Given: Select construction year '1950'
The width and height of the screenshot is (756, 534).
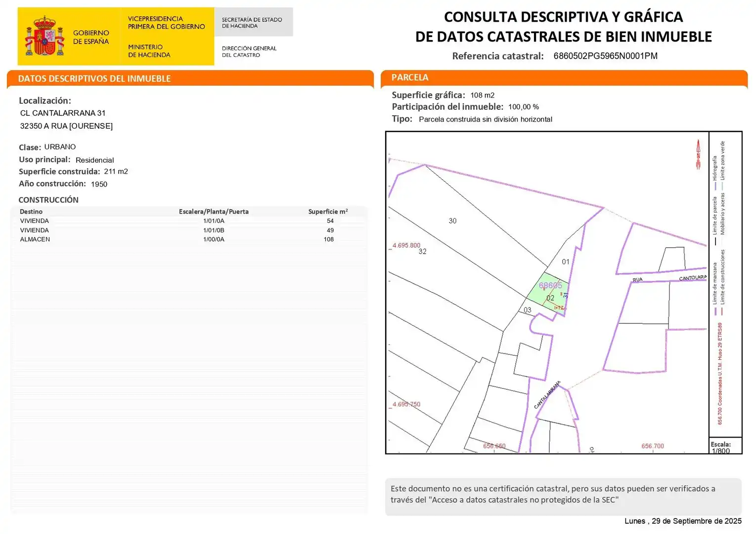Looking at the screenshot, I should [x=99, y=184].
